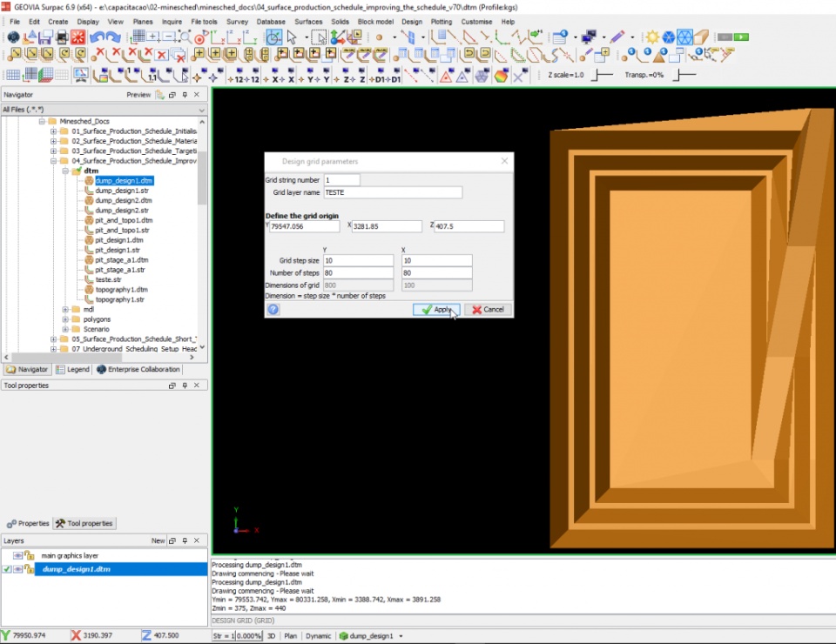The image size is (836, 644).
Task: Open the dump_design1 layer dropdown in status bar
Action: (400, 636)
